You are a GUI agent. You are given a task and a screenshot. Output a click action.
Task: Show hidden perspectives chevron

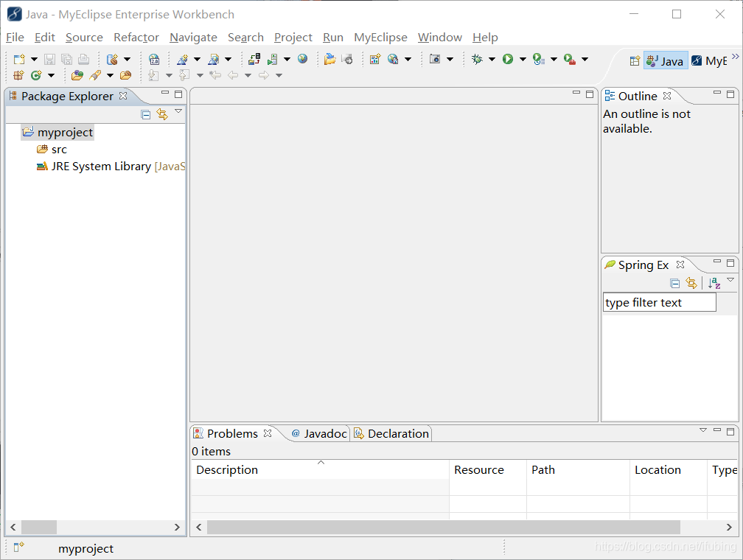pyautogui.click(x=736, y=57)
